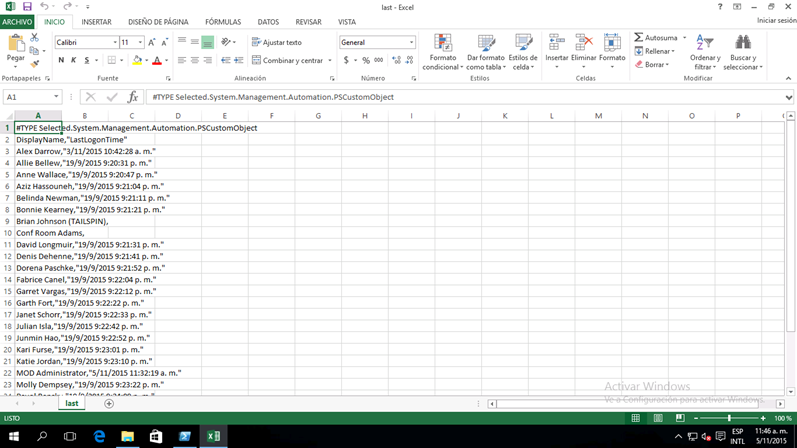Viewport: 797px width, 448px height.
Task: Click the decrease decimals icon
Action: pyautogui.click(x=410, y=61)
